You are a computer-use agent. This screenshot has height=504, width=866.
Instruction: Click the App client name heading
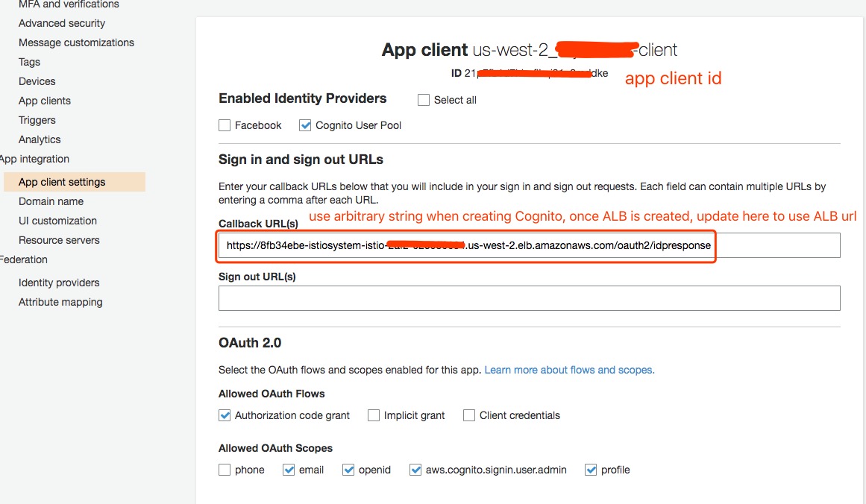[x=529, y=50]
